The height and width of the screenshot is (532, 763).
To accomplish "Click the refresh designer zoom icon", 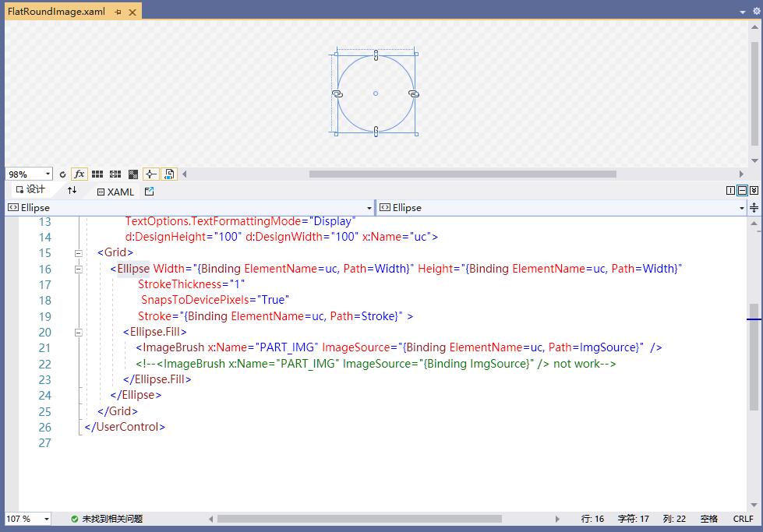I will tap(63, 174).
